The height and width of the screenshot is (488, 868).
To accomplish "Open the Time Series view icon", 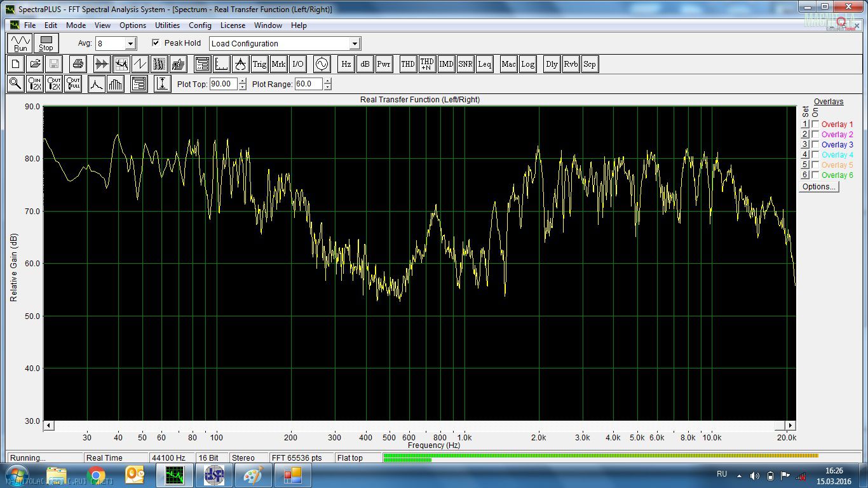I will coord(102,64).
